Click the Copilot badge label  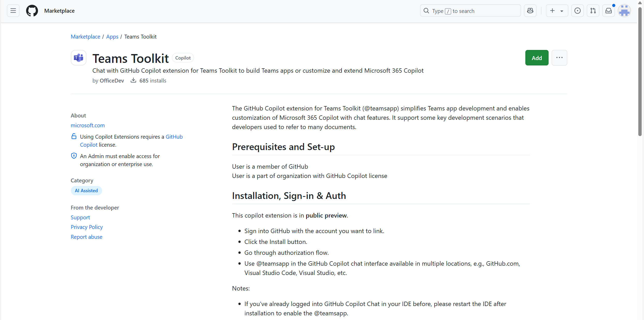pyautogui.click(x=183, y=58)
